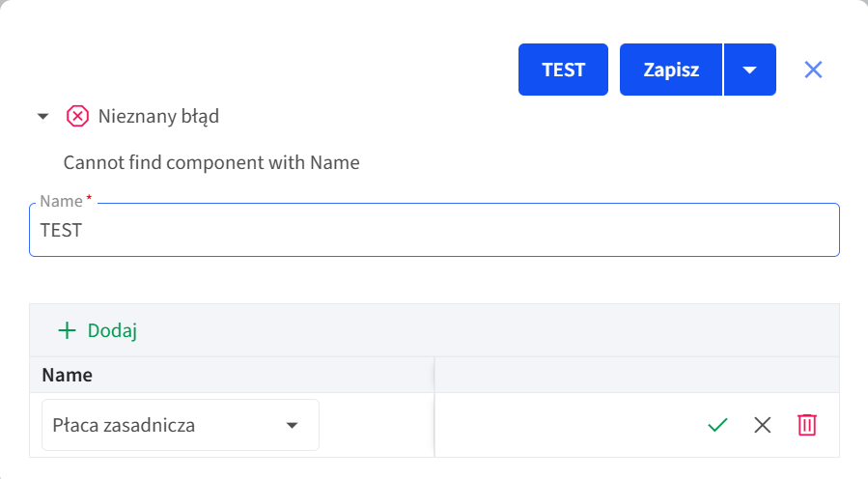Save using the Zapisz button
This screenshot has height=479, width=868.
pos(671,70)
